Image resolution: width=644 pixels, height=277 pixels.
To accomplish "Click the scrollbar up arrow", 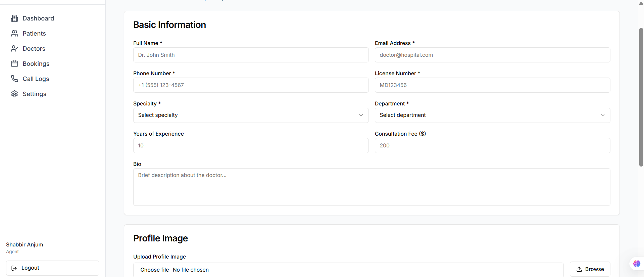I will (x=641, y=3).
